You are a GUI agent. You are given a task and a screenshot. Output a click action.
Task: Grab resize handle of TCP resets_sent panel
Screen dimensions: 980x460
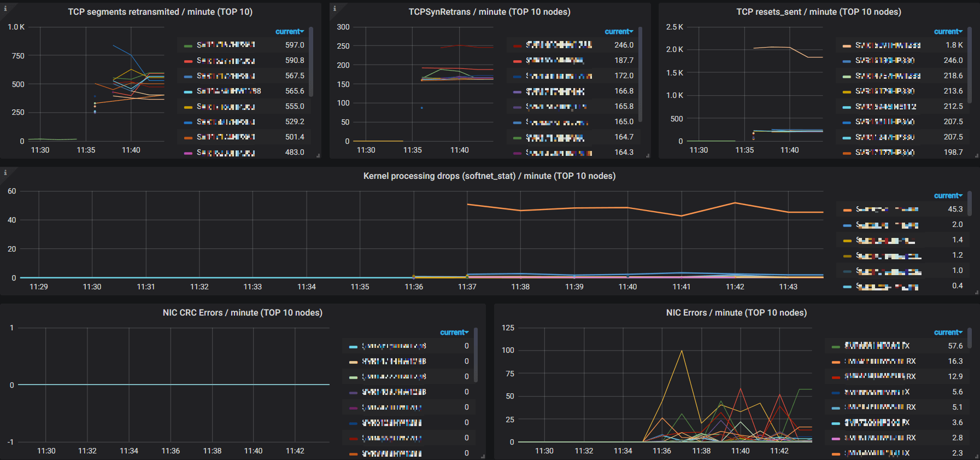(976, 156)
